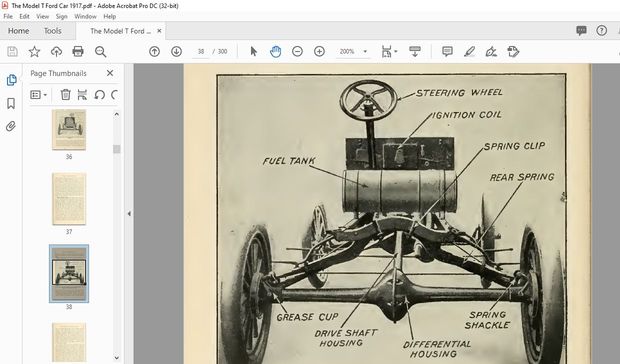The image size is (620, 364).
Task: Open the View menu
Action: pos(43,16)
